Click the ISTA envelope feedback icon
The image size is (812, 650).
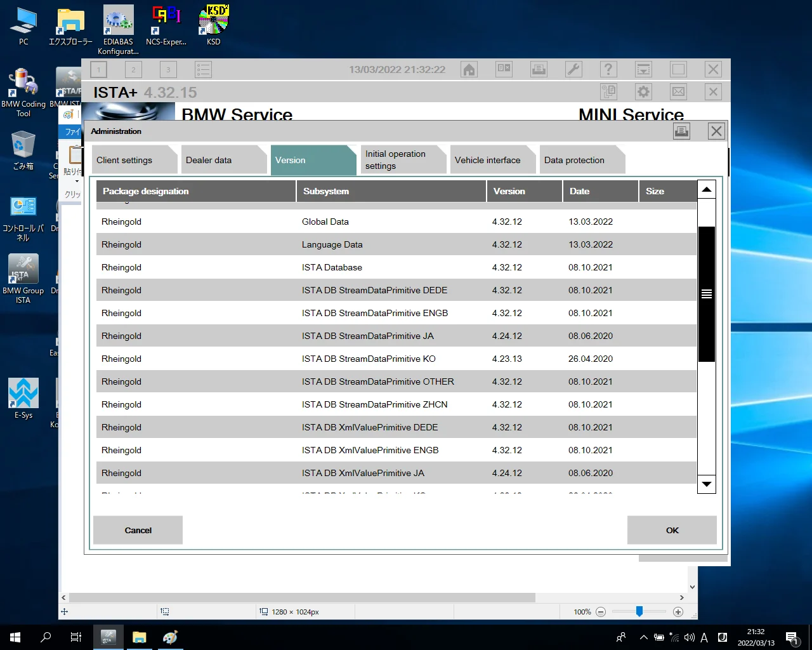click(x=678, y=92)
